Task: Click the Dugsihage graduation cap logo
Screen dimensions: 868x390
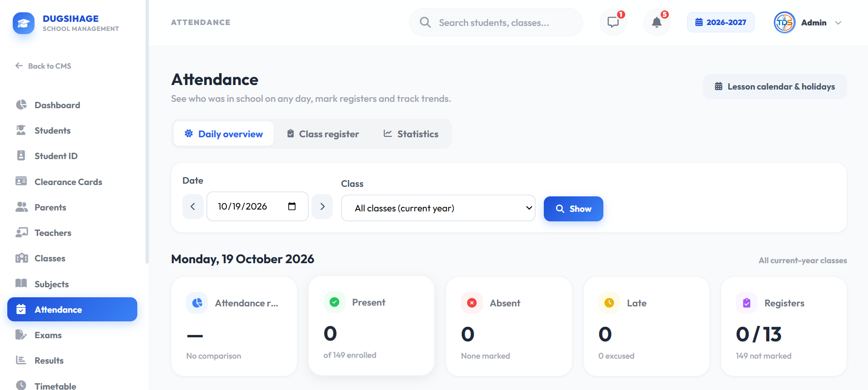Action: pos(24,23)
